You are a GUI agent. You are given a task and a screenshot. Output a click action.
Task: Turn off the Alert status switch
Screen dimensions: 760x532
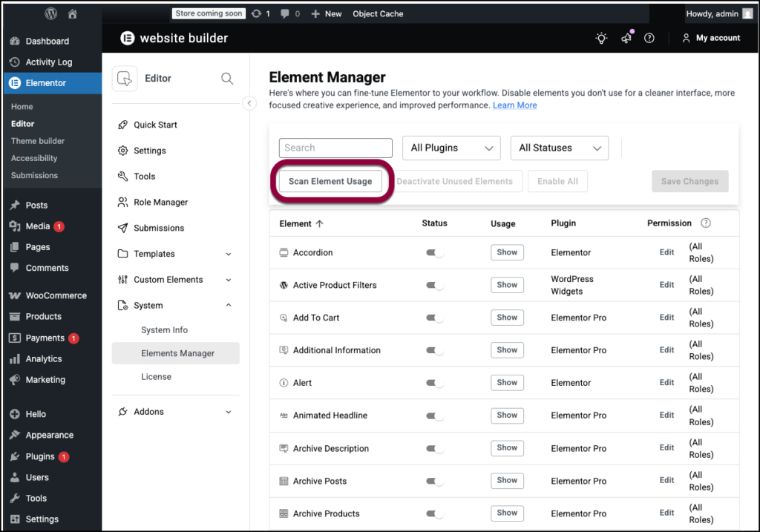pyautogui.click(x=434, y=382)
